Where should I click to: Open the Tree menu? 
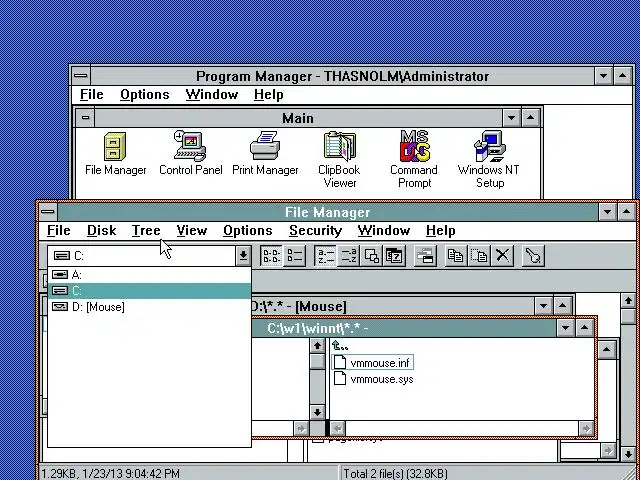tap(146, 231)
